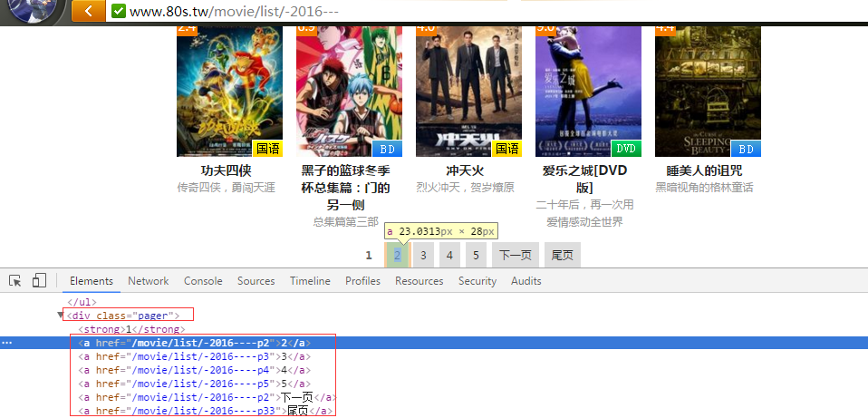Click the 国语 badge on 冲天火 poster
Image resolution: width=868 pixels, height=418 pixels.
507,149
